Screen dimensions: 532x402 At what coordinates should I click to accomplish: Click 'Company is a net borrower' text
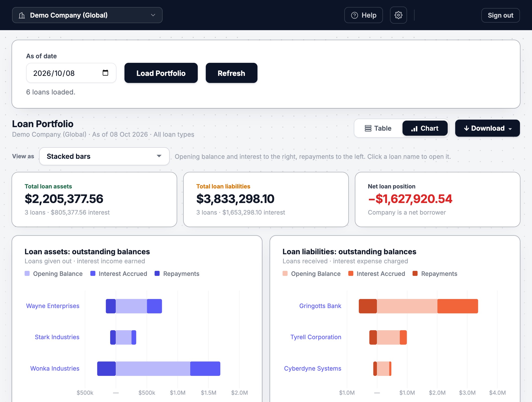click(407, 212)
